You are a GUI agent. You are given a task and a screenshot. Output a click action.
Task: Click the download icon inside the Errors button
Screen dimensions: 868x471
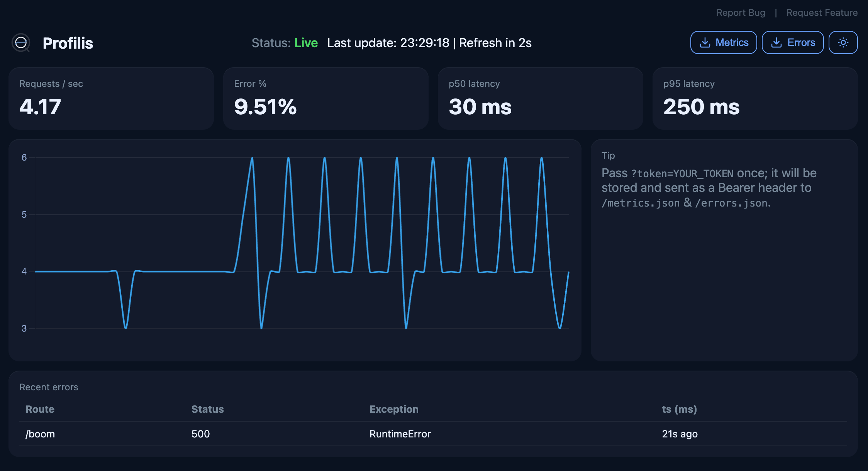pos(776,42)
